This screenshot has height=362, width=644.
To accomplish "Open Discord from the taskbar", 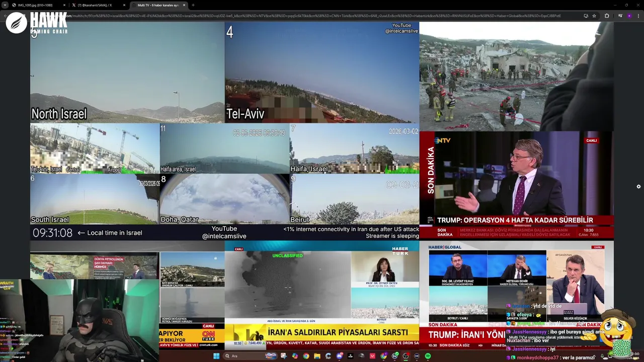I will [x=339, y=356].
